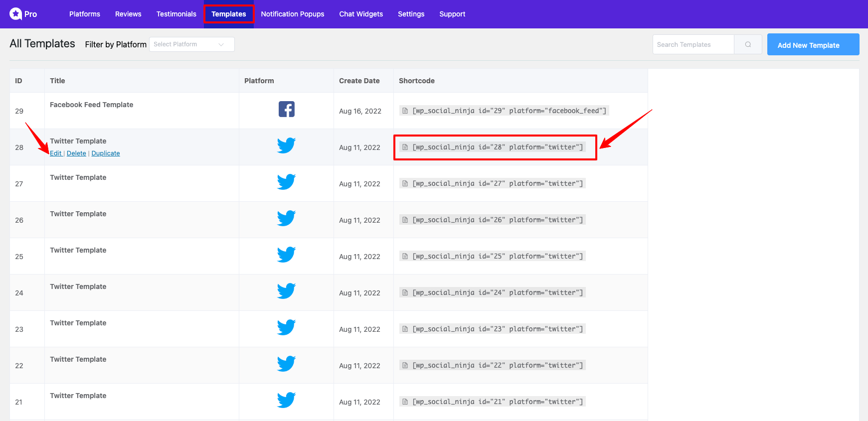The width and height of the screenshot is (868, 421).
Task: Click the Twitter bird icon in row 25
Action: click(x=286, y=255)
